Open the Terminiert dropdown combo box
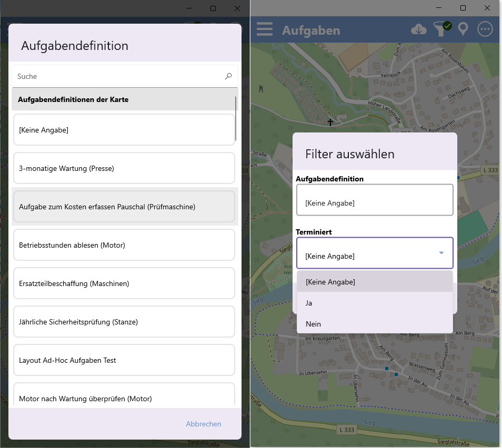Screen dimensions: 502x448 (x=375, y=253)
